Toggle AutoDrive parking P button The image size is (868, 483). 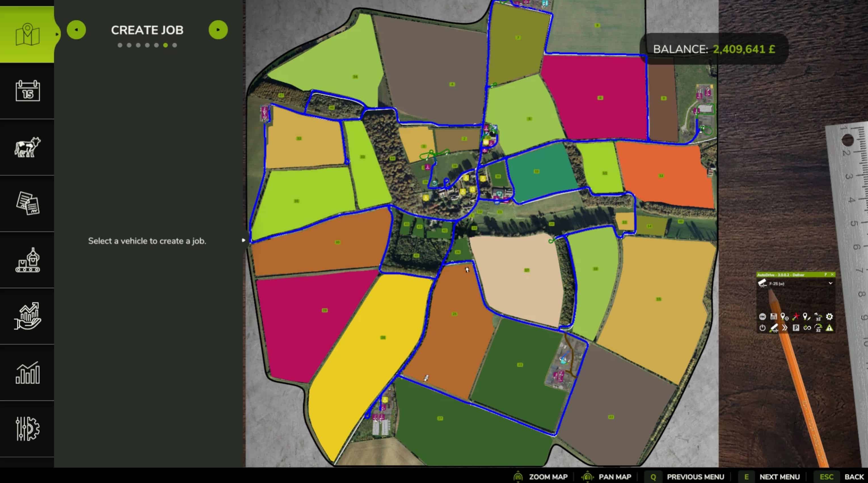[x=796, y=328]
